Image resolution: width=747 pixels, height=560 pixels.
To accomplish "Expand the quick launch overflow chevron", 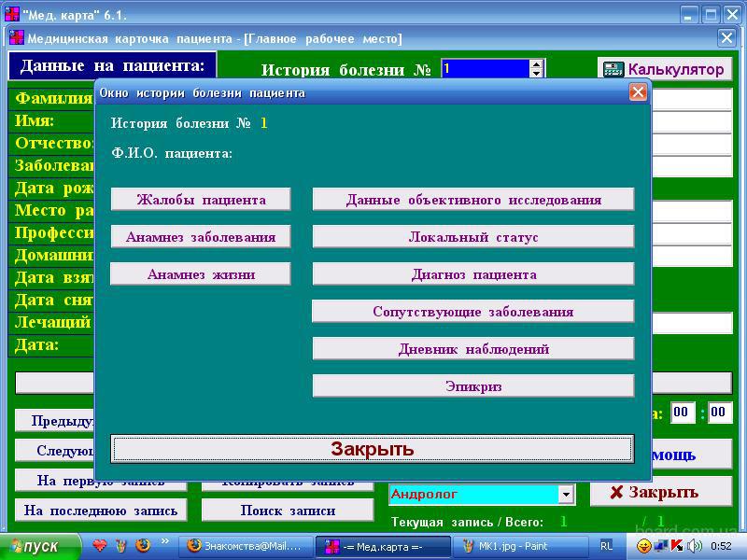I will (166, 541).
